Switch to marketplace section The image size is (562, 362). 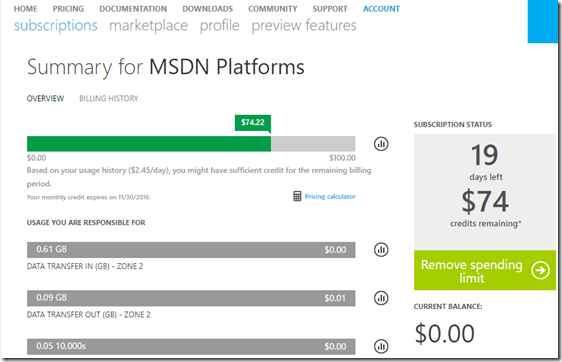point(148,26)
